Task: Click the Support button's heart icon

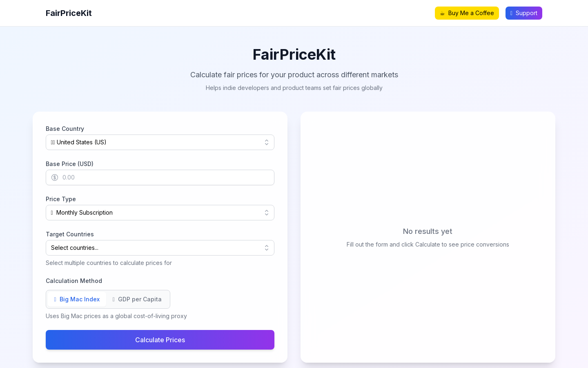Action: [x=511, y=13]
